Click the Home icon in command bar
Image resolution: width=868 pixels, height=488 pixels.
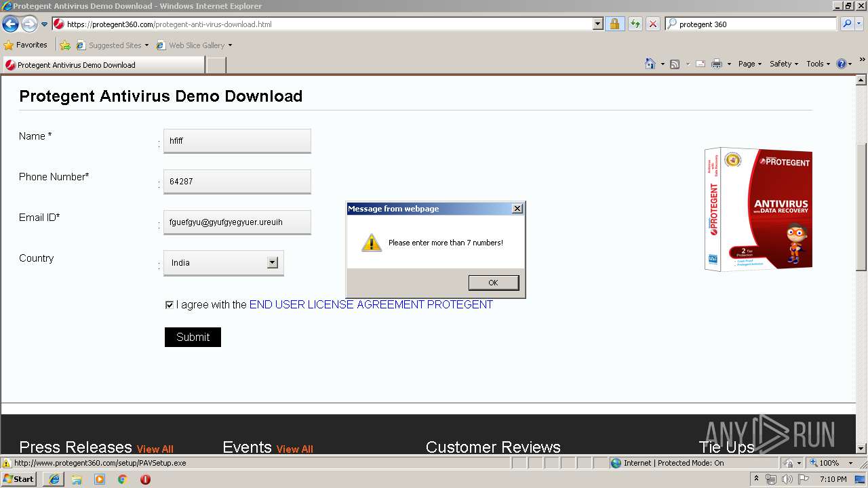click(650, 64)
